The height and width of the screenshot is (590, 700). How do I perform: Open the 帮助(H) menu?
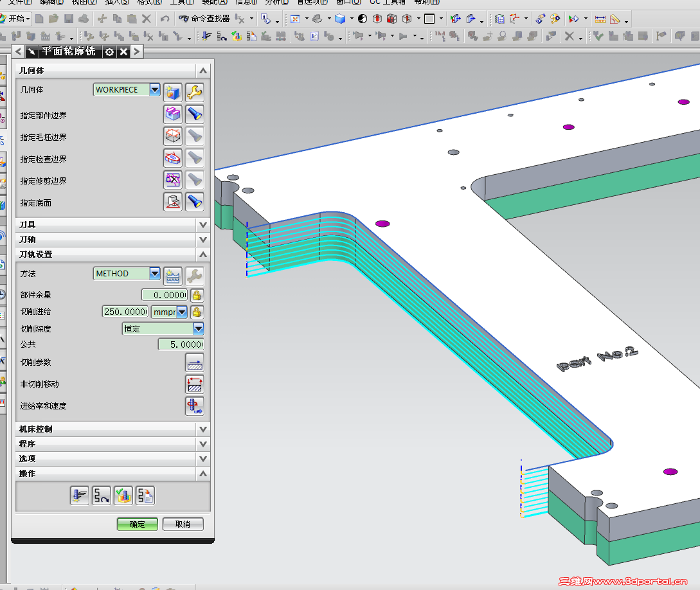427,2
